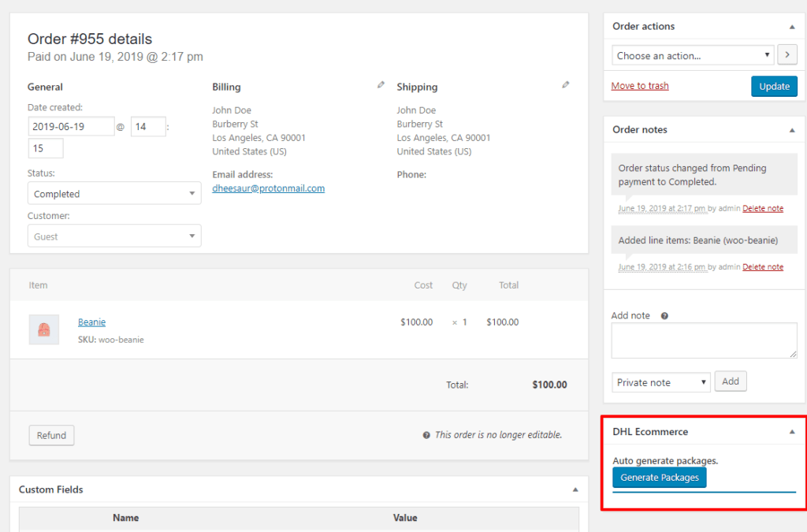Edit the Shipping address with pencil icon
The height and width of the screenshot is (532, 807).
(566, 84)
